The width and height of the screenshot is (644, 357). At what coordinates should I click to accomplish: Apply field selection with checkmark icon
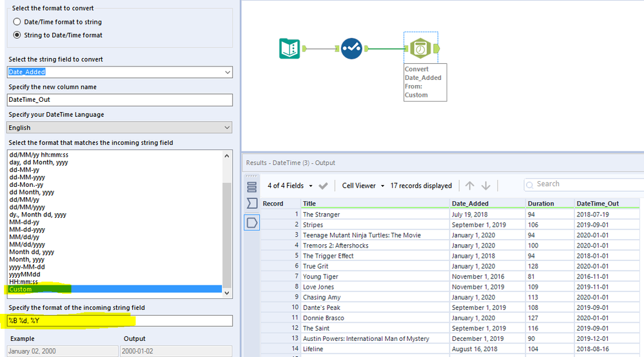323,186
